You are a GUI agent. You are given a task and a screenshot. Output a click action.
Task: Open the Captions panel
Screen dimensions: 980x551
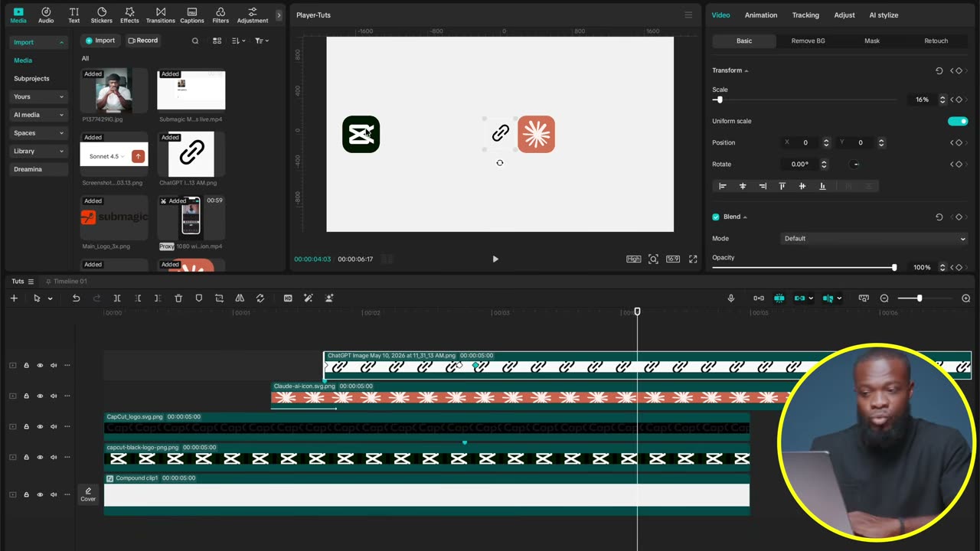tap(191, 15)
